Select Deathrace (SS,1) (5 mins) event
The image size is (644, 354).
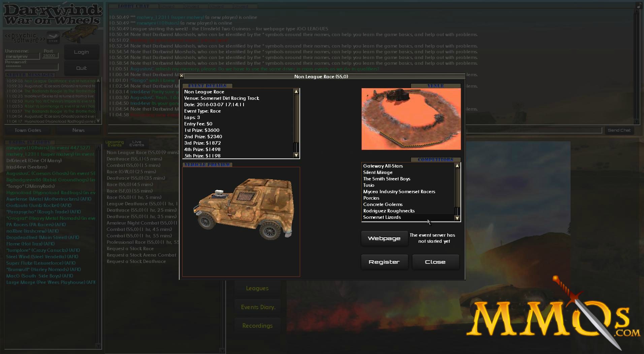click(x=134, y=159)
